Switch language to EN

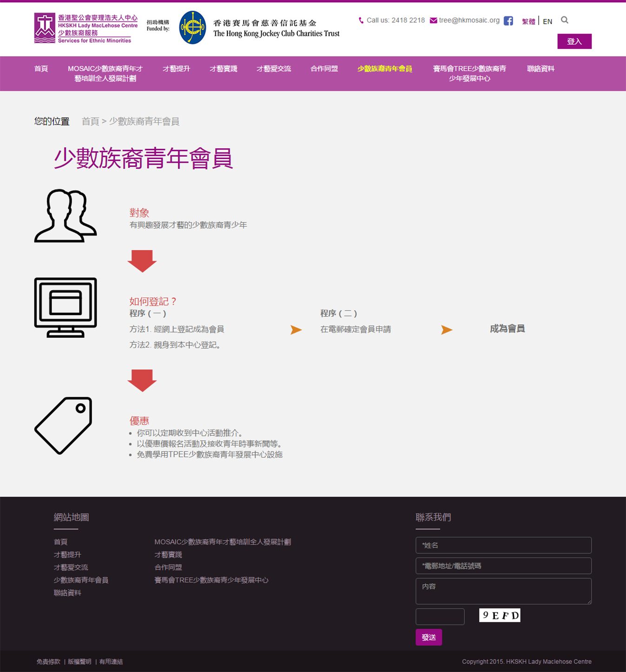click(x=547, y=21)
